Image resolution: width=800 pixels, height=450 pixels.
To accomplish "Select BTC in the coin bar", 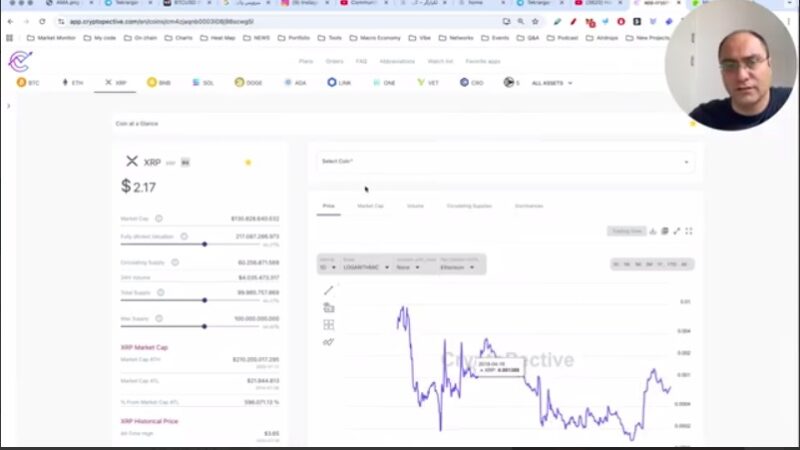I will (30, 83).
